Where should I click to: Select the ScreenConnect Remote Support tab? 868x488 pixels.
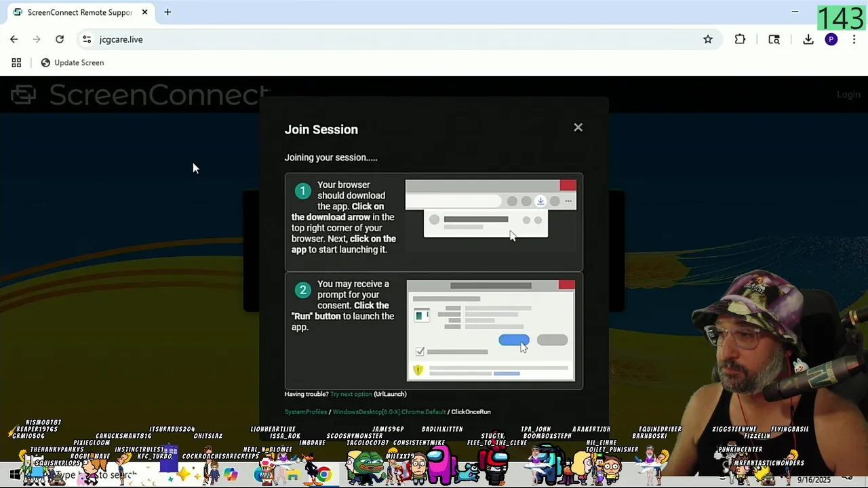(79, 12)
